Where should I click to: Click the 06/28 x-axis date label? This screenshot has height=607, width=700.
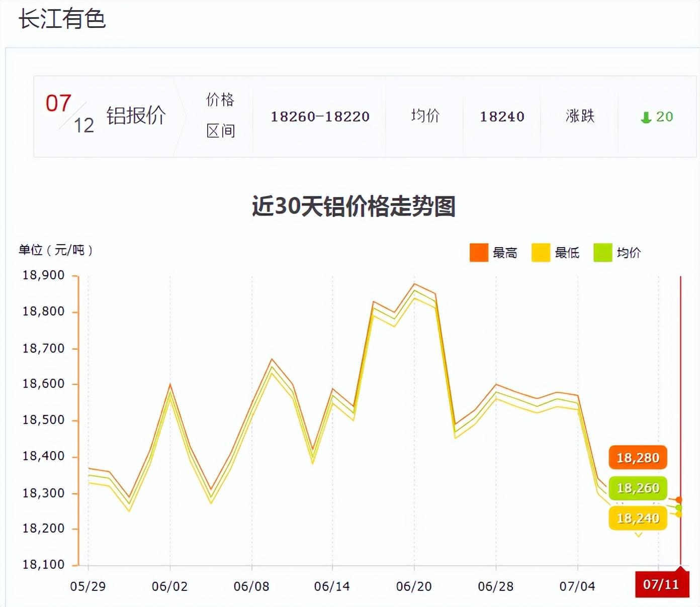[x=496, y=586]
